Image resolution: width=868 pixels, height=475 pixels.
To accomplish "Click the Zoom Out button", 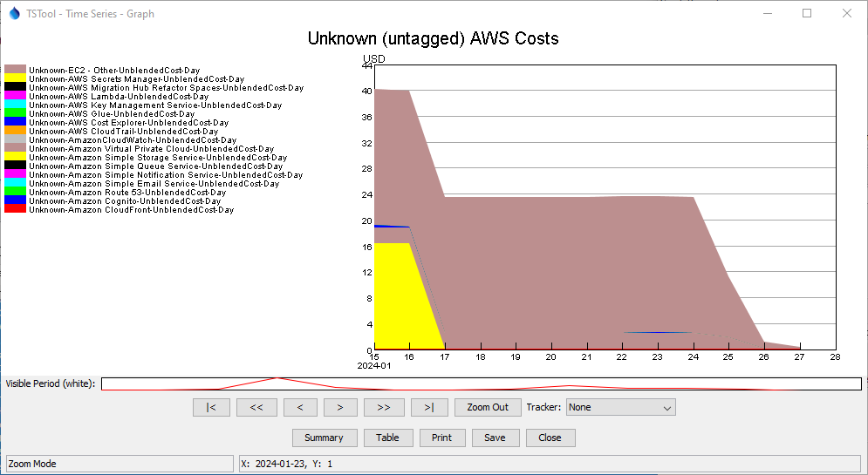I will click(x=488, y=408).
